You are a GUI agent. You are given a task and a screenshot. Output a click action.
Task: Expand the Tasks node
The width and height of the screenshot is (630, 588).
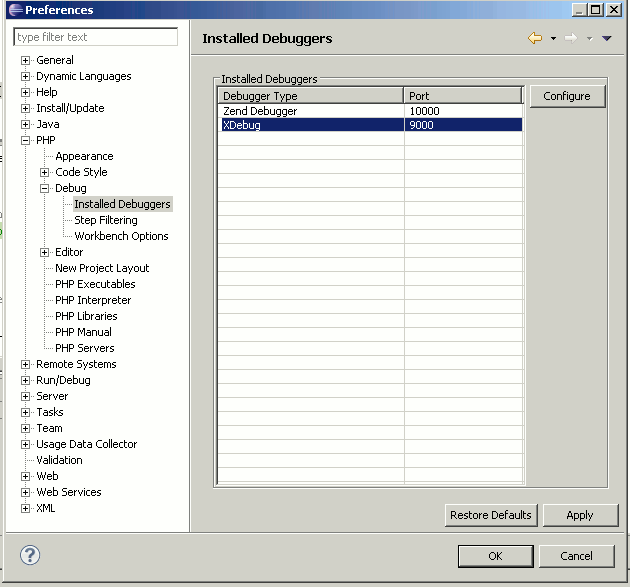tap(25, 412)
